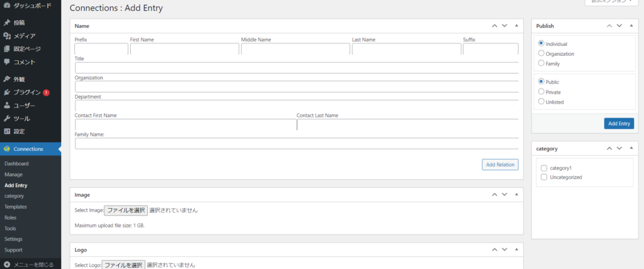Open the Manage submenu item

13,174
